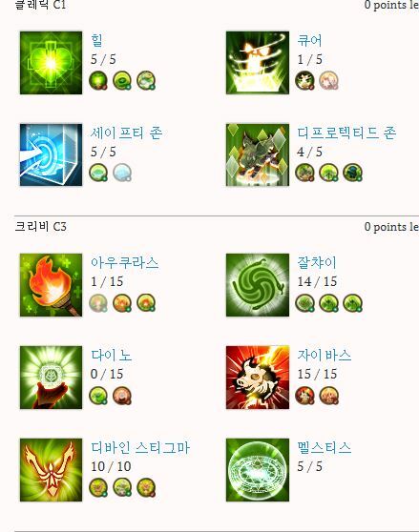Open the 디프로텍티드 존 skill name link

pos(346,133)
